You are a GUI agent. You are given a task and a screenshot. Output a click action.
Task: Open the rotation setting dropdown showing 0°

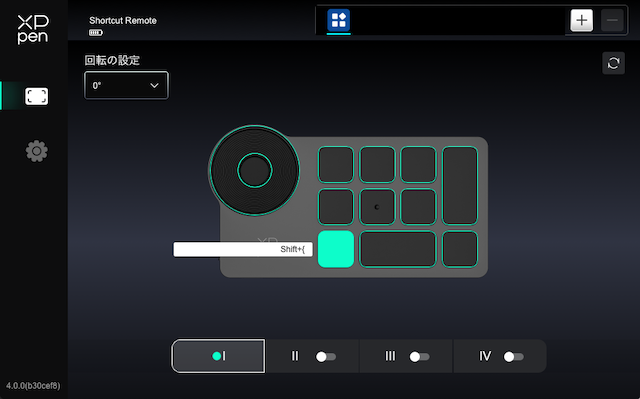126,85
